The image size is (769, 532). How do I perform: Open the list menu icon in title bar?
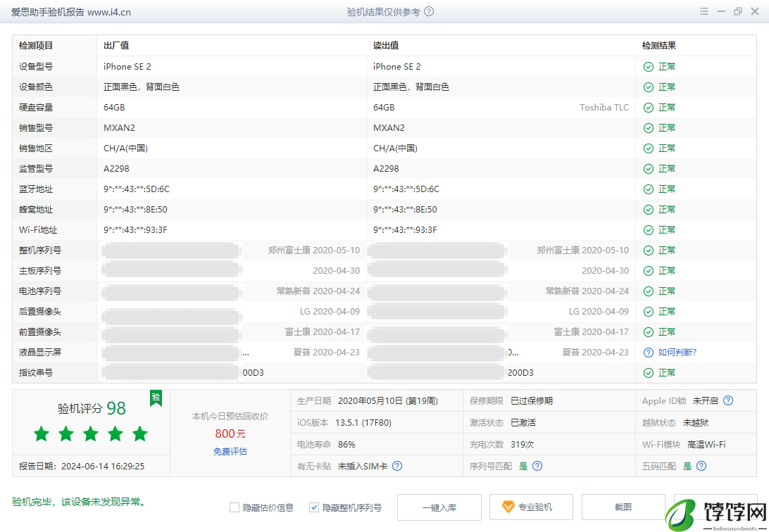pos(704,12)
